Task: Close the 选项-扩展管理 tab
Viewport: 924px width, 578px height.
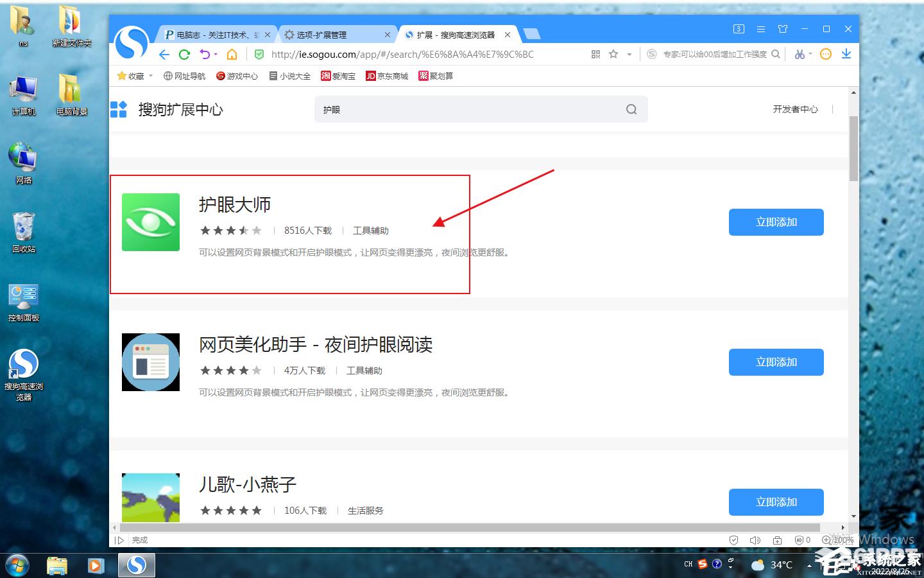Action: (388, 35)
